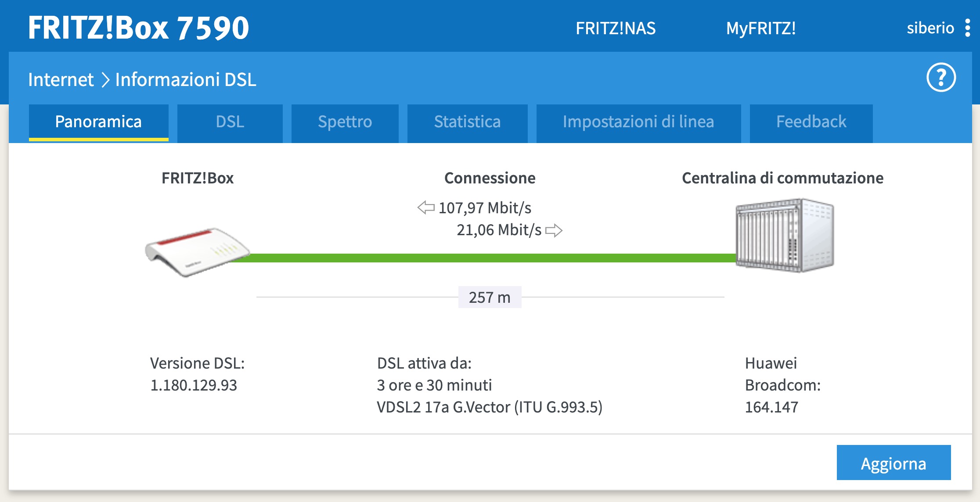Viewport: 980px width, 502px height.
Task: Select the Panoramica tab
Action: 98,122
